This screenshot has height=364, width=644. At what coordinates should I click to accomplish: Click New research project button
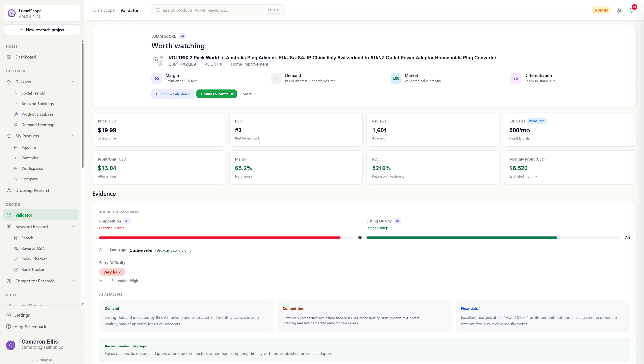42,30
